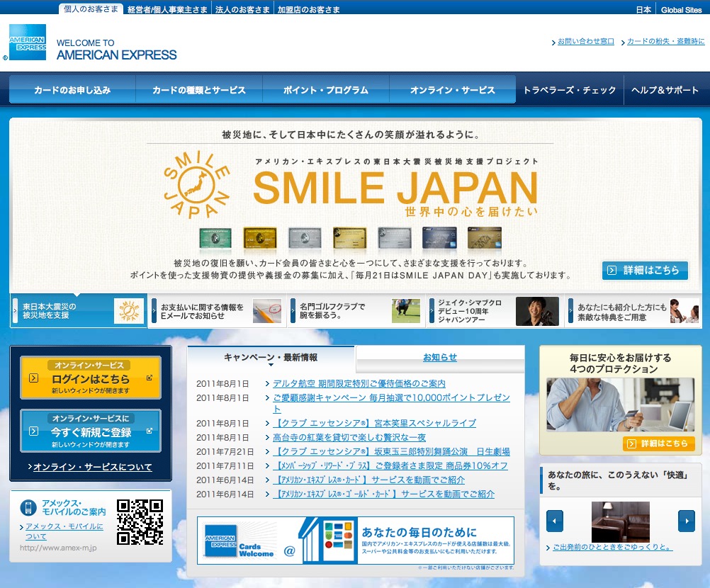Click the external-window icon on ログインはこちら
Image resolution: width=710 pixels, height=588 pixels.
150,378
